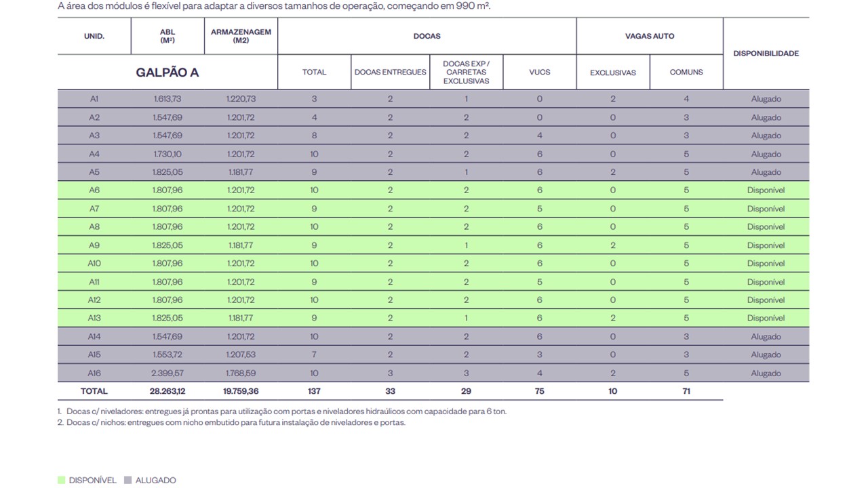
Task: Click the green DISPONÍVEL legend swatch
Action: coord(61,480)
